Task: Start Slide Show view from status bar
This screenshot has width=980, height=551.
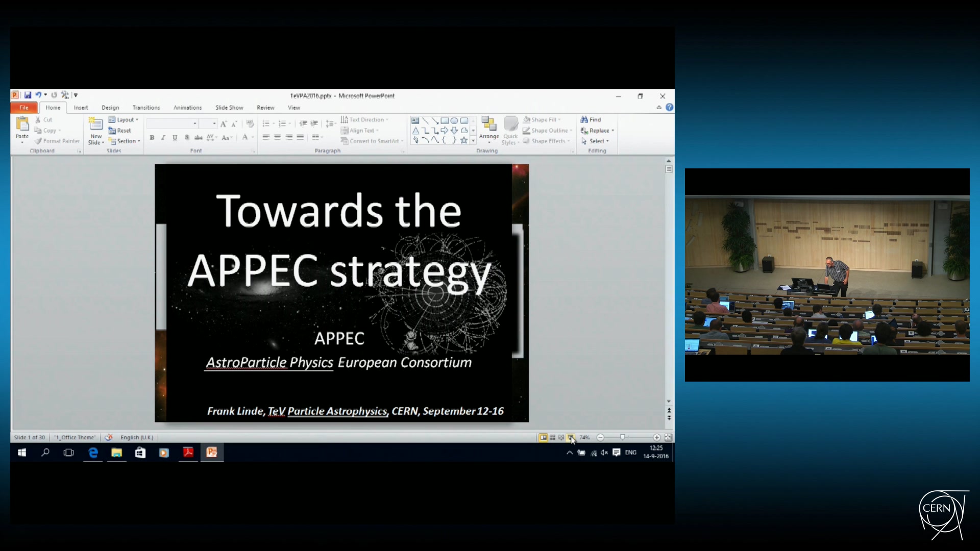Action: 571,438
